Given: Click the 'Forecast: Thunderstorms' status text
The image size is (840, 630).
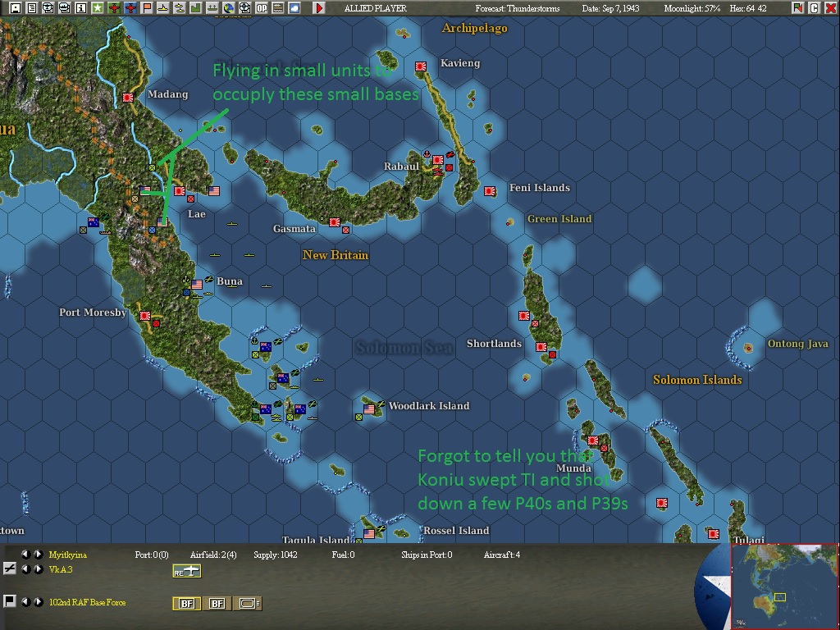Looking at the screenshot, I should coord(518,8).
